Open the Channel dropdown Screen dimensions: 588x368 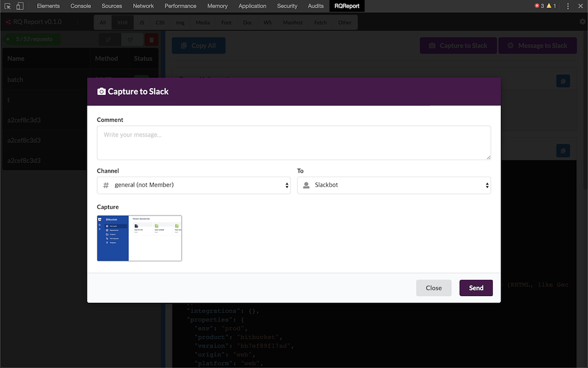coord(193,185)
